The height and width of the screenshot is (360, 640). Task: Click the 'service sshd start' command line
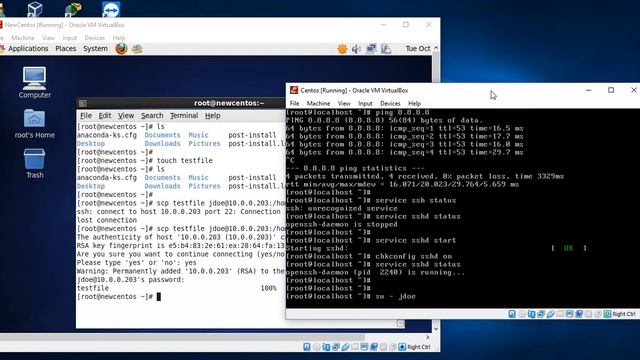[371, 240]
